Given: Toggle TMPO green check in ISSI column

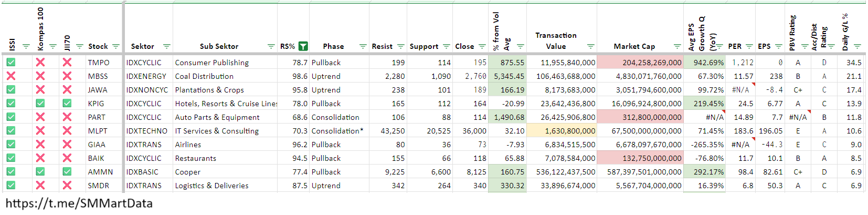Looking at the screenshot, I should [11, 63].
